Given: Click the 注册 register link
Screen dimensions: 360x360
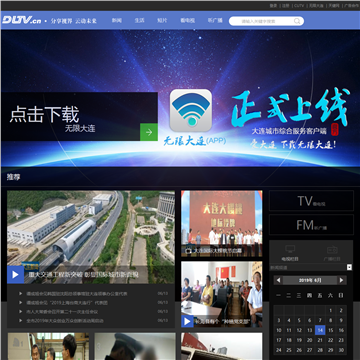Looking at the screenshot, I should click(x=286, y=6).
